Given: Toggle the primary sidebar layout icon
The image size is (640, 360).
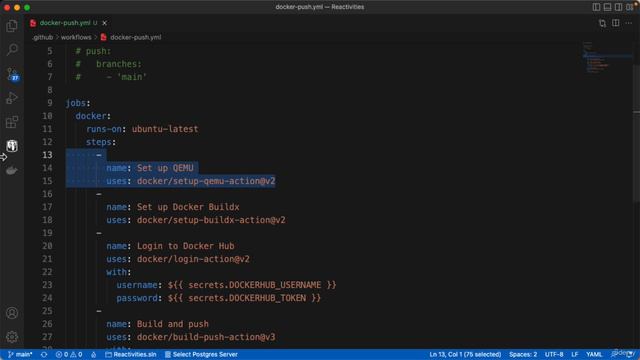Looking at the screenshot, I should [596, 7].
